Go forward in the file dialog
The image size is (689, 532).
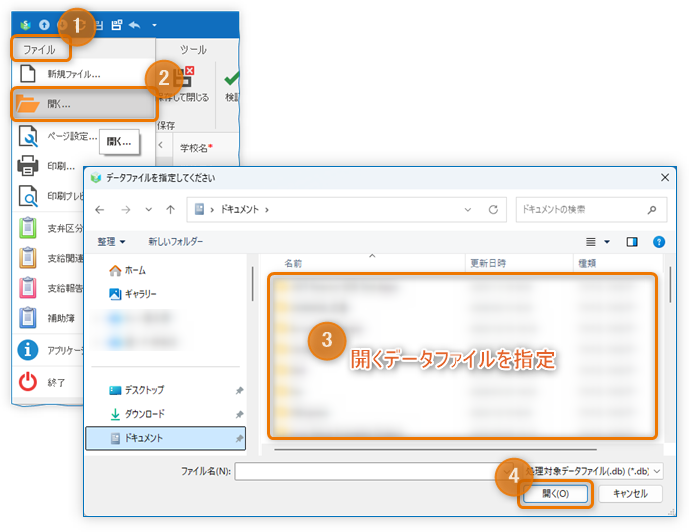[x=126, y=210]
